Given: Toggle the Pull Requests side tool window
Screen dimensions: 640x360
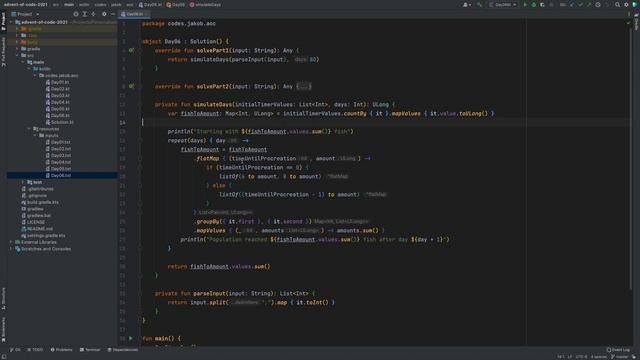Looking at the screenshot, I should click(x=3, y=52).
